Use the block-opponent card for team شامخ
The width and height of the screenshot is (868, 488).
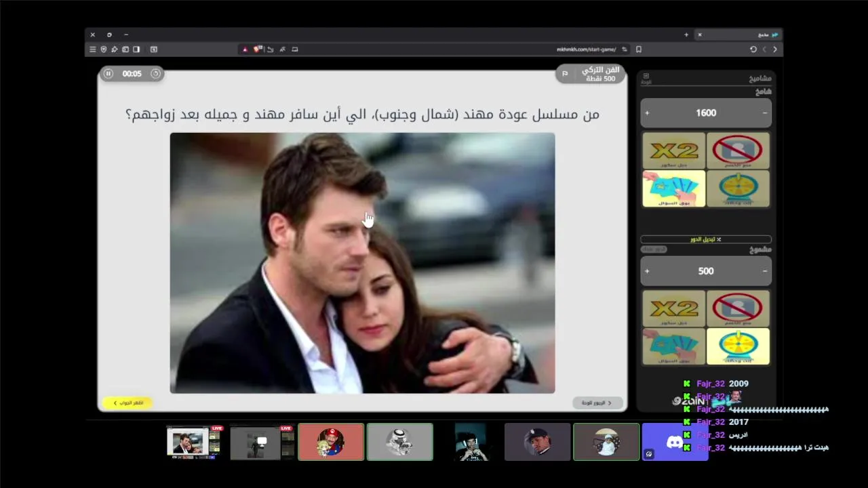(738, 150)
